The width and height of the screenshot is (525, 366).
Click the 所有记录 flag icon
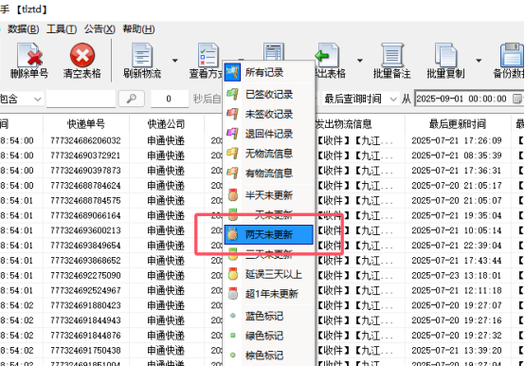(233, 72)
